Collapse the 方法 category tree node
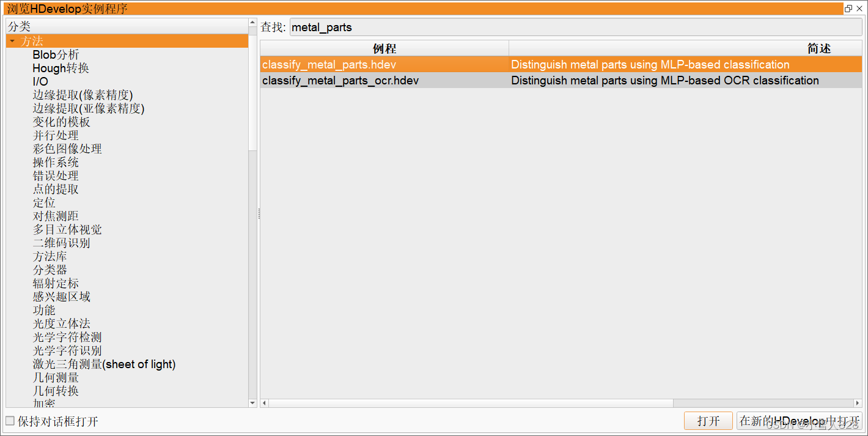The width and height of the screenshot is (868, 436). 13,40
